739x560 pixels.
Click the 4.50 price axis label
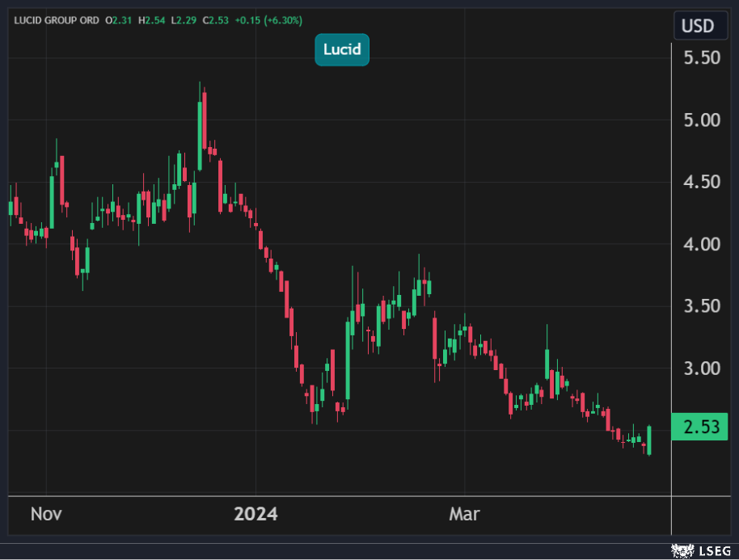[700, 182]
